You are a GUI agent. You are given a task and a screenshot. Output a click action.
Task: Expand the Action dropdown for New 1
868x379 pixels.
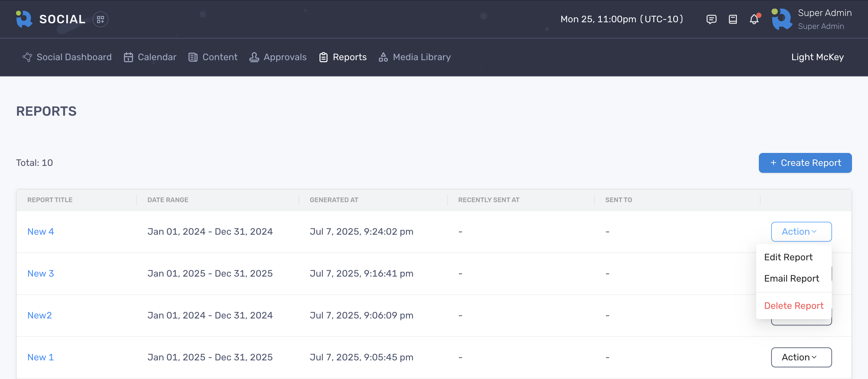click(801, 357)
